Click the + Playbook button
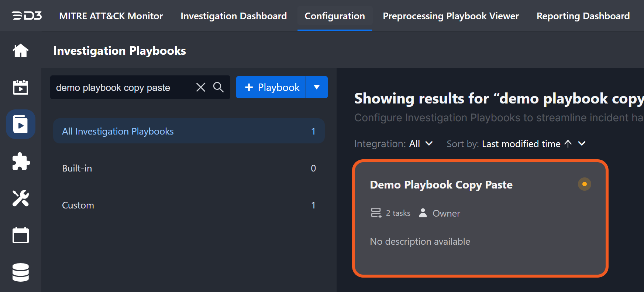The image size is (644, 292). coord(271,87)
